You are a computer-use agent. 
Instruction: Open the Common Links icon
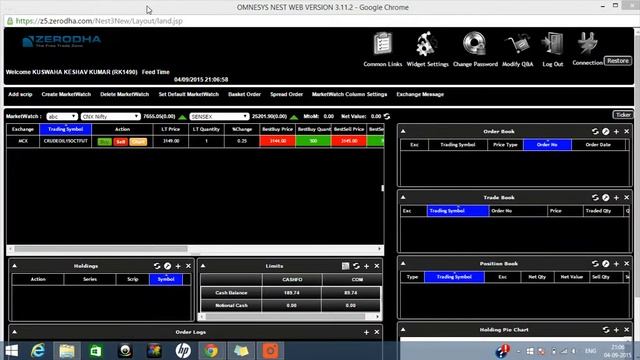pyautogui.click(x=383, y=44)
